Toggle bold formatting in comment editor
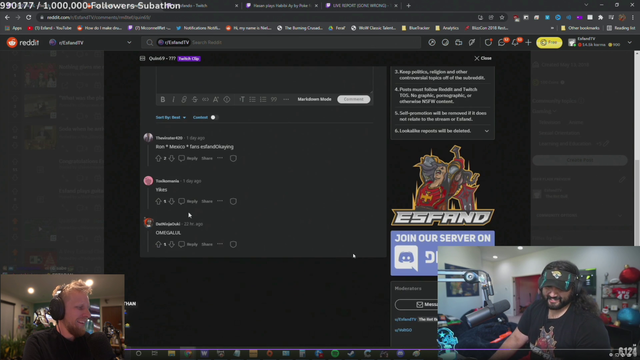Screen dimensions: 640x360 pos(163,99)
